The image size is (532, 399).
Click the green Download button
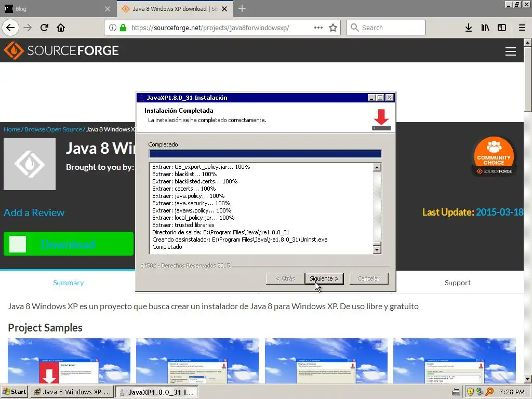point(69,244)
